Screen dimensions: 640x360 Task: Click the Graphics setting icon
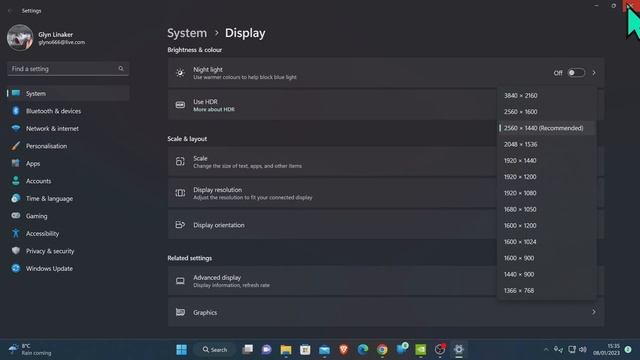tap(180, 312)
